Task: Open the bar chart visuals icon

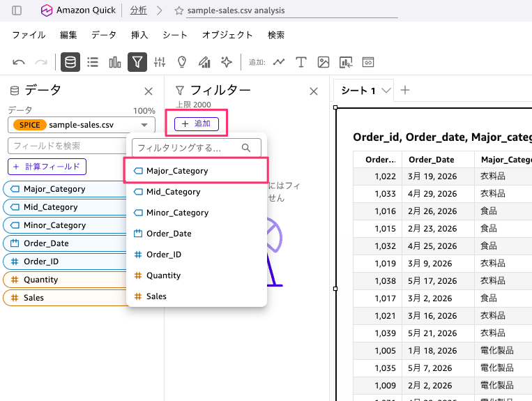Action: [x=115, y=62]
